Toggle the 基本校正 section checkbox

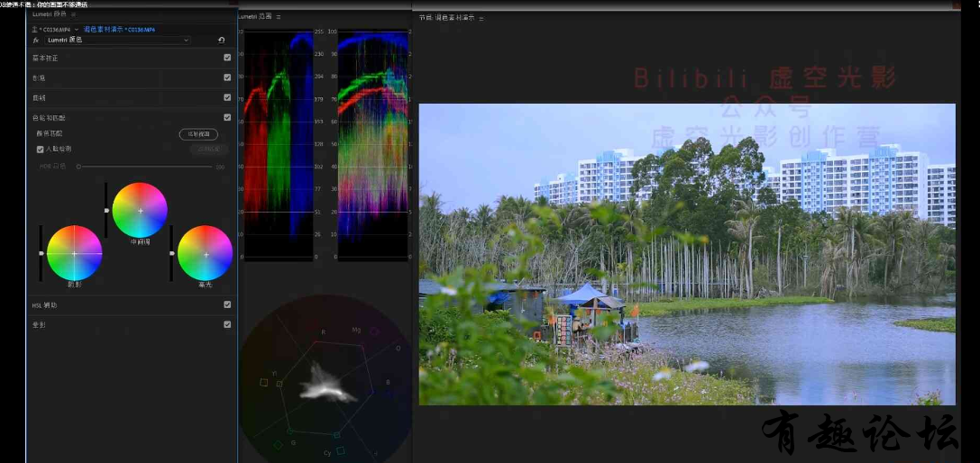coord(227,58)
